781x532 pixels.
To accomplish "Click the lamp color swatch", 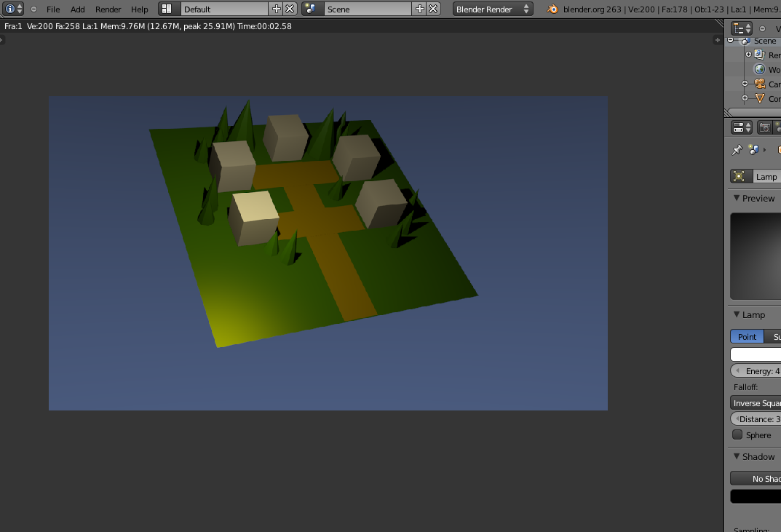I will tap(756, 354).
